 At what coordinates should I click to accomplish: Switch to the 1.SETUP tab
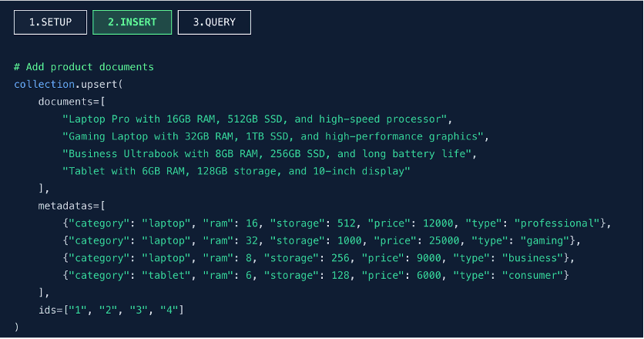(50, 22)
